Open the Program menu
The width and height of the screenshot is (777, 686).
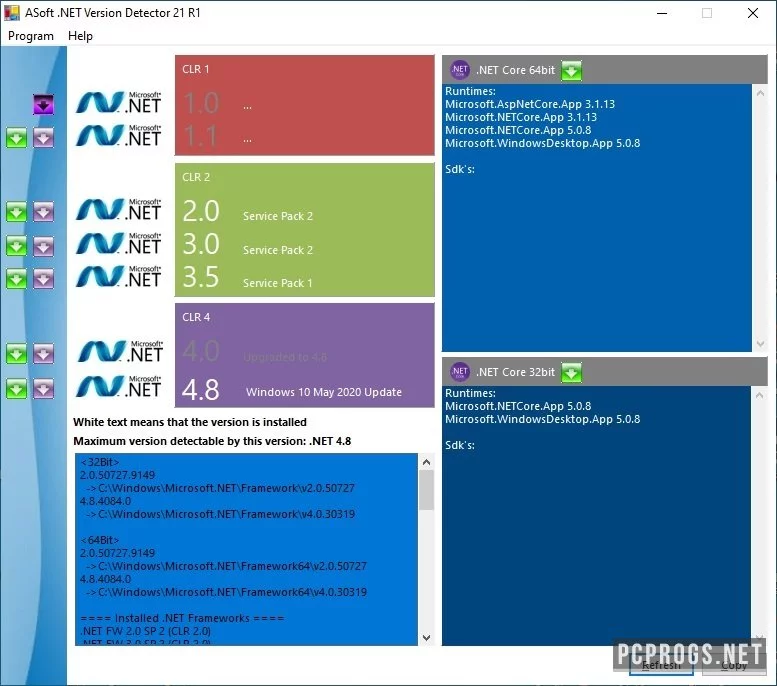31,36
